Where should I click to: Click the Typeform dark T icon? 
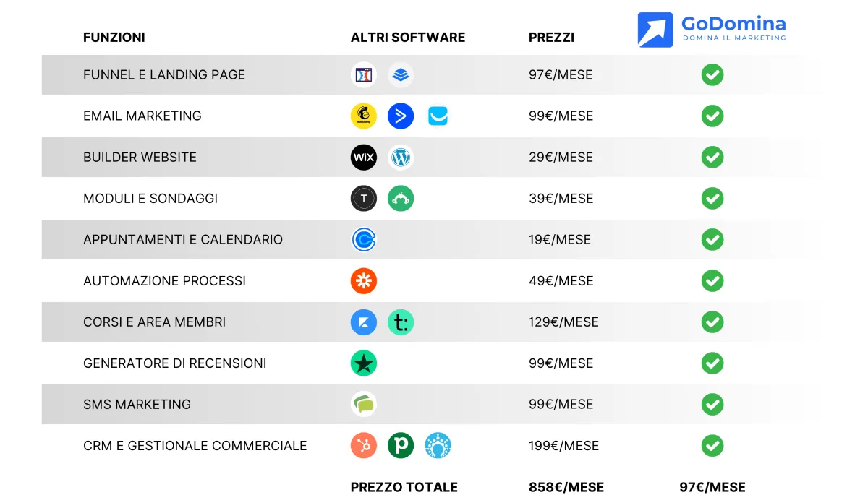coord(364,198)
